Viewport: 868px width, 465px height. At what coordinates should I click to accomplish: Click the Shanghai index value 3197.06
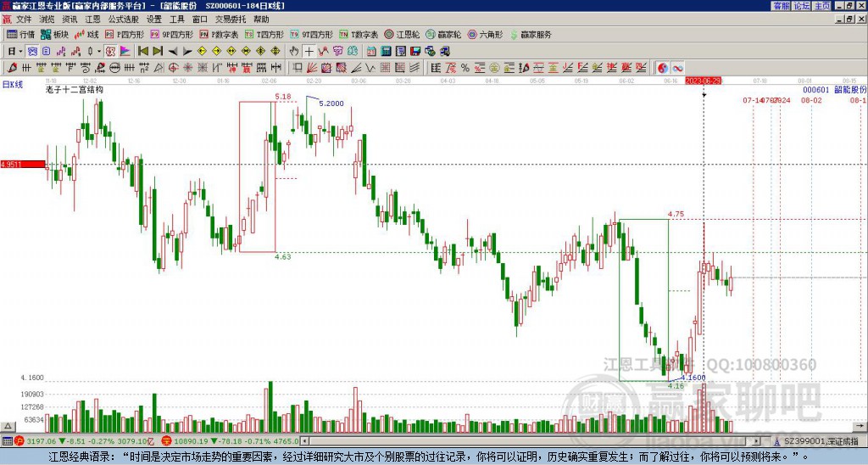point(41,441)
